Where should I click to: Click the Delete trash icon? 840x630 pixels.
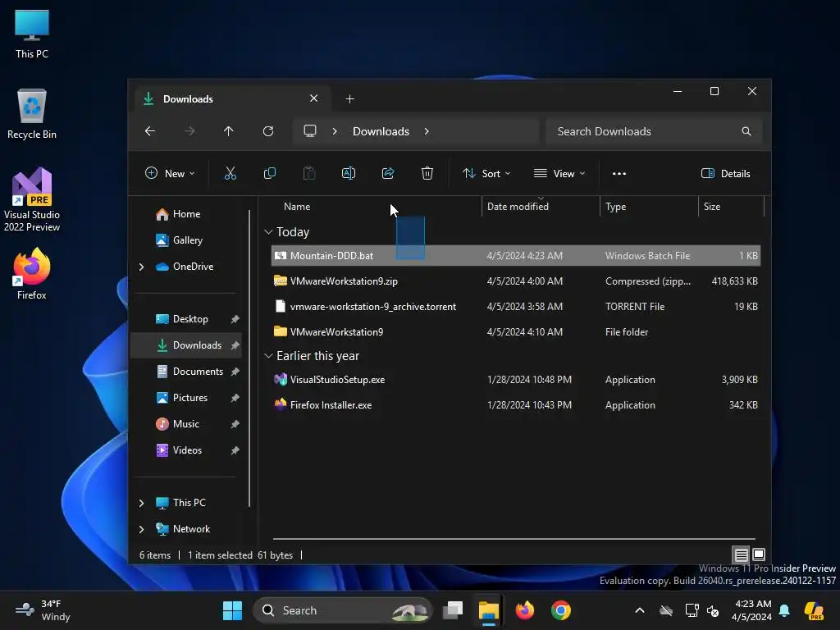click(x=427, y=174)
